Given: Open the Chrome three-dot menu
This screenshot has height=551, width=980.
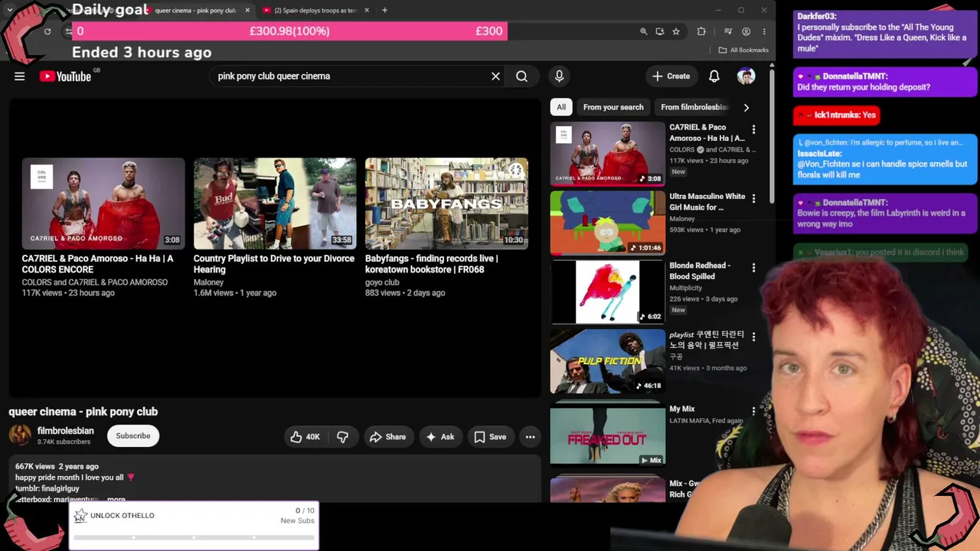Looking at the screenshot, I should [764, 31].
